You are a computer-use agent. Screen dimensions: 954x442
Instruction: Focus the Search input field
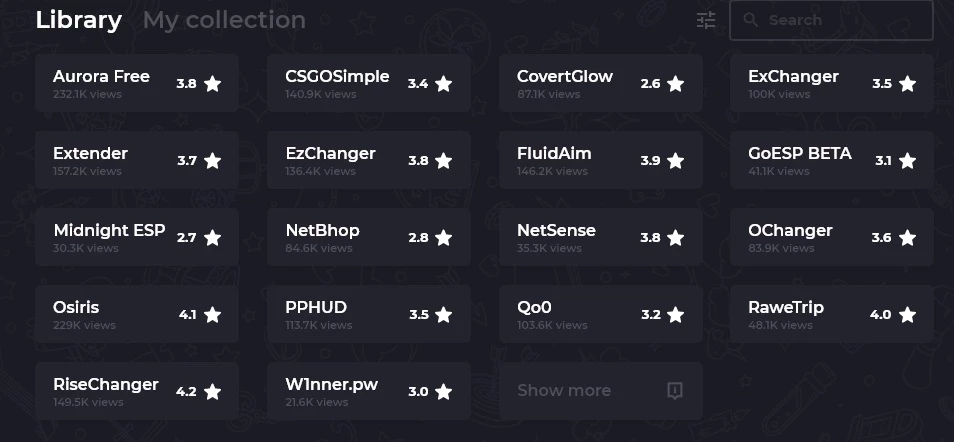(831, 20)
